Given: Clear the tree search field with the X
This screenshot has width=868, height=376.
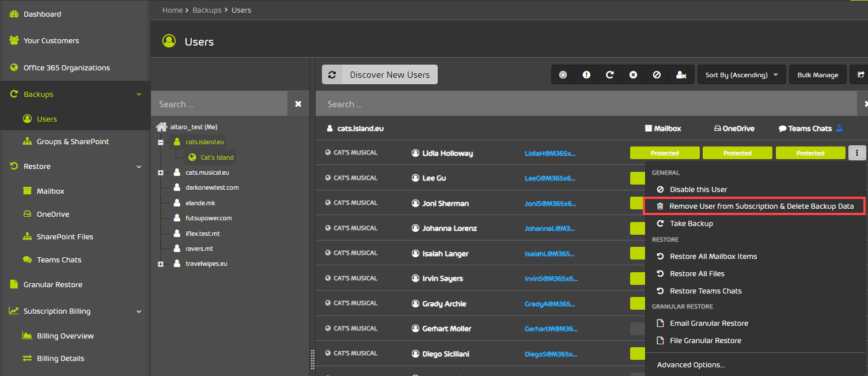Looking at the screenshot, I should pos(298,103).
